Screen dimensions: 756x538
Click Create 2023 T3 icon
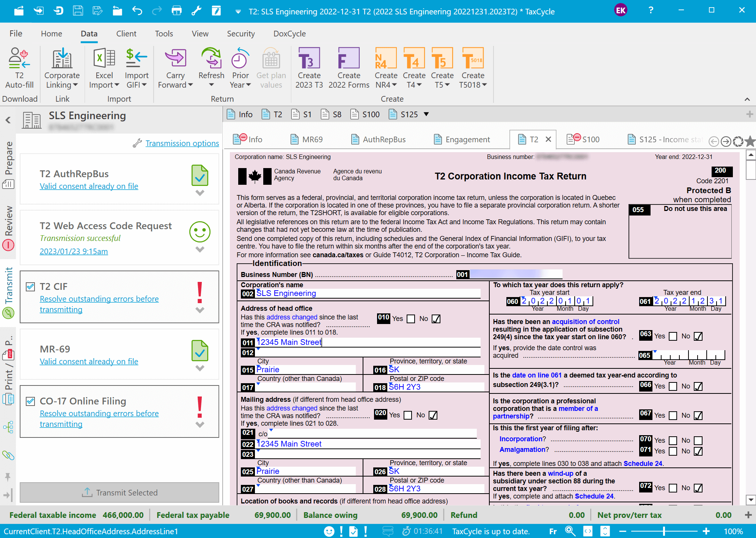point(309,58)
